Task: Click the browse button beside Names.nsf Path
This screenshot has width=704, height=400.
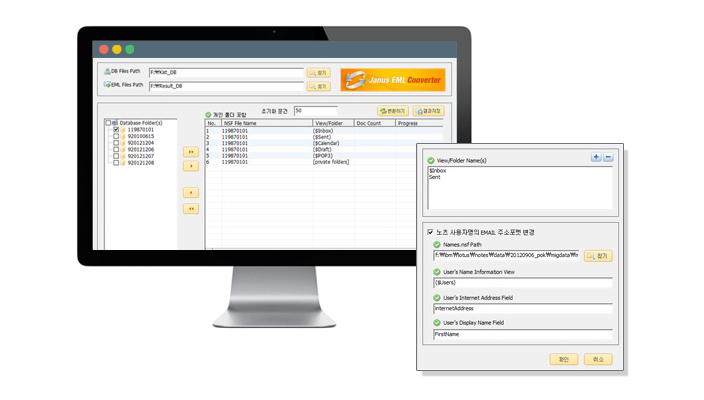Action: coord(598,256)
